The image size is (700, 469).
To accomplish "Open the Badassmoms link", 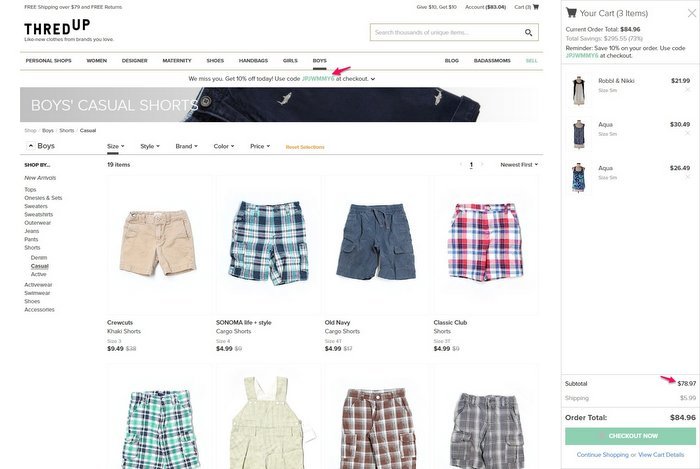I will (492, 61).
